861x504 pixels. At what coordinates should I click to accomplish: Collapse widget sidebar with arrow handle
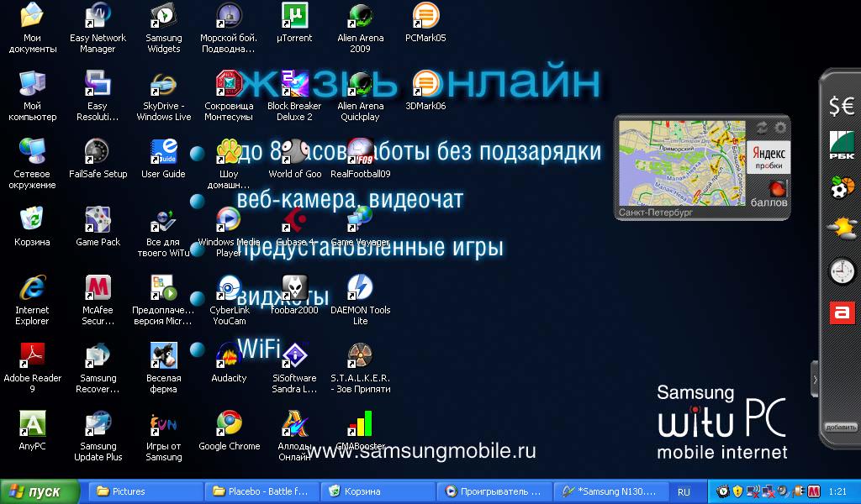815,379
